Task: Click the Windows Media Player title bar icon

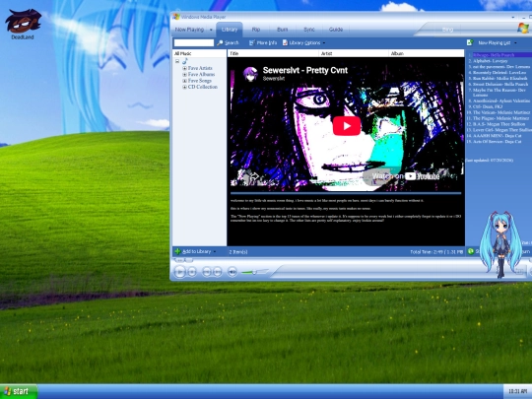Action: click(x=176, y=17)
